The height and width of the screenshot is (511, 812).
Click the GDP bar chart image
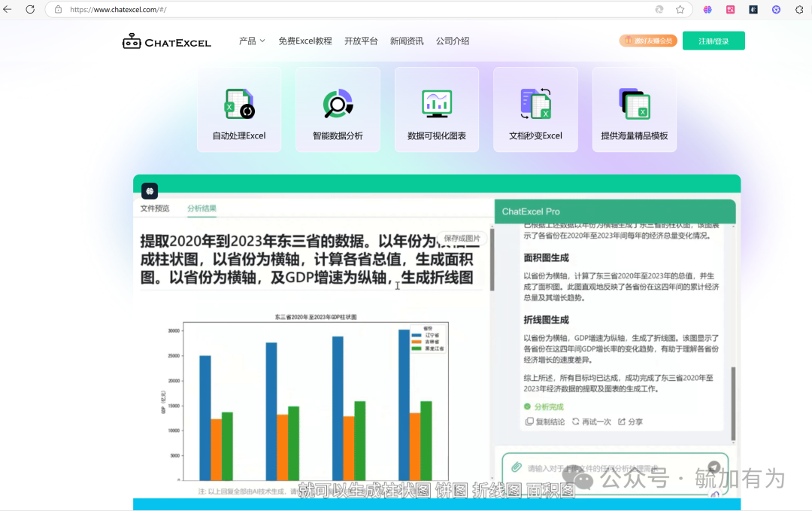click(304, 397)
